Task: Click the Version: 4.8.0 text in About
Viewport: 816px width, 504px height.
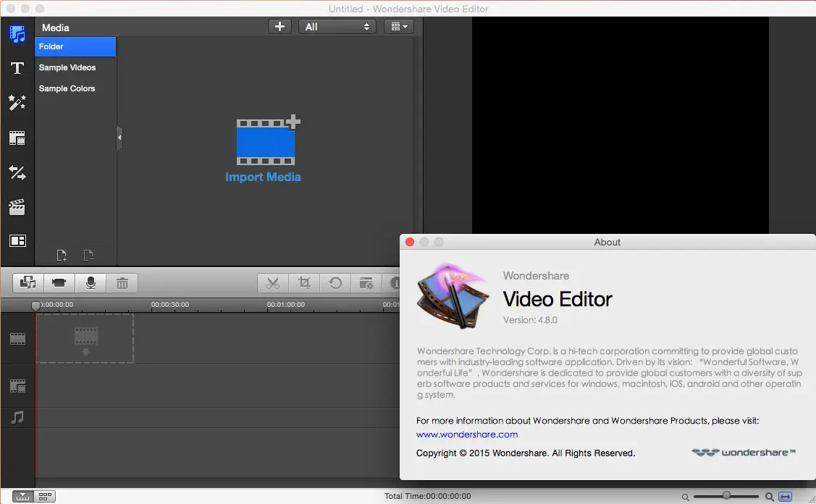Action: 530,320
